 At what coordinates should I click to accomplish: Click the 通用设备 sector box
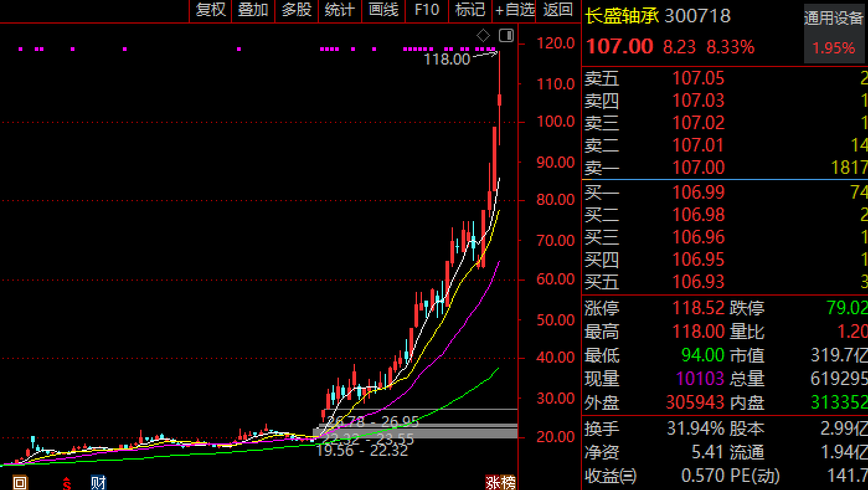coord(833,34)
